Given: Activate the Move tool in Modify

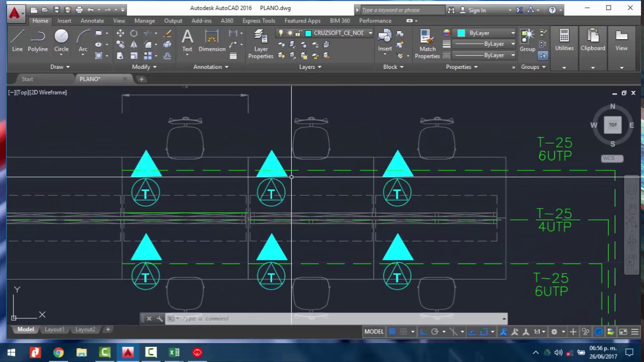Looking at the screenshot, I should 120,33.
